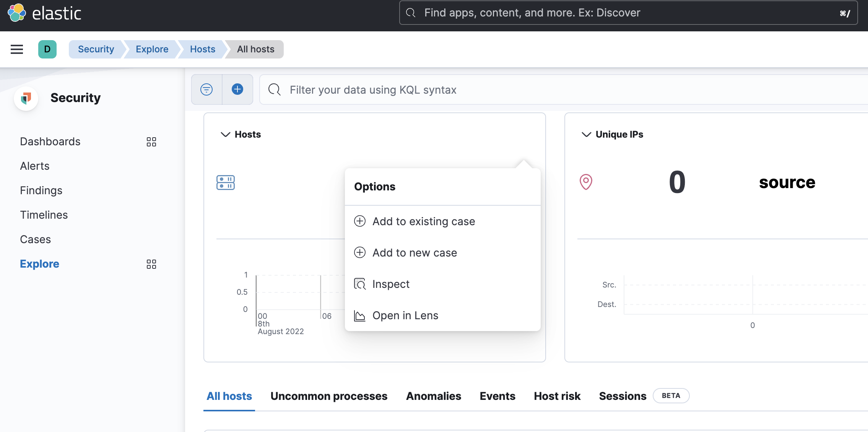The height and width of the screenshot is (432, 868).
Task: Open the D space avatar
Action: [x=47, y=49]
